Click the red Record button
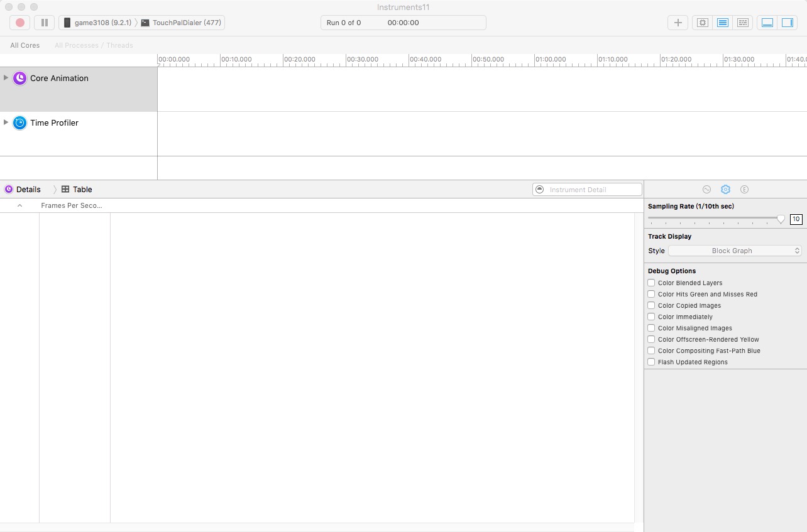 pos(20,23)
